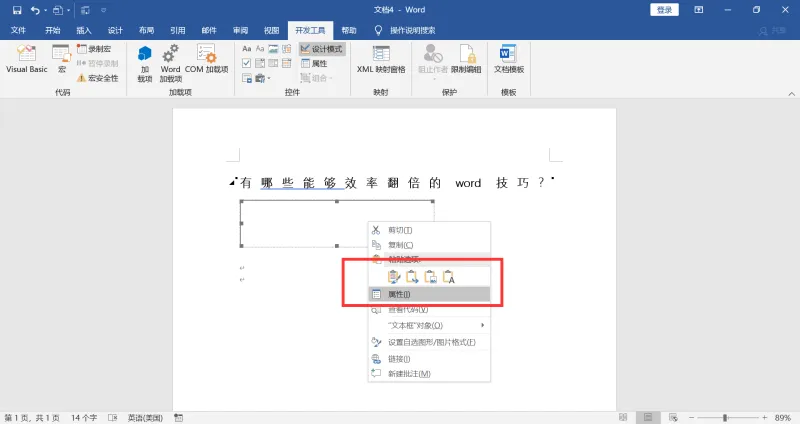Click the zoom slider handle
This screenshot has width=800, height=424.
point(724,417)
